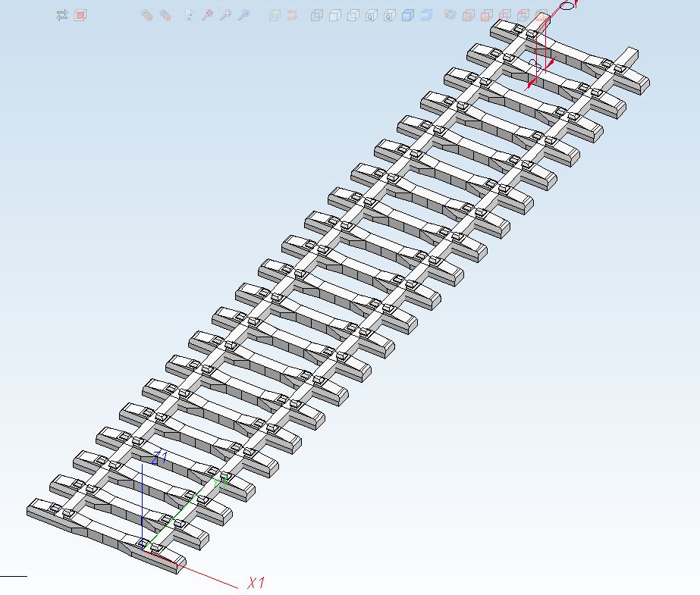The height and width of the screenshot is (595, 700).
Task: Choose the edgeless light blue shaded cube icon
Action: 426,16
